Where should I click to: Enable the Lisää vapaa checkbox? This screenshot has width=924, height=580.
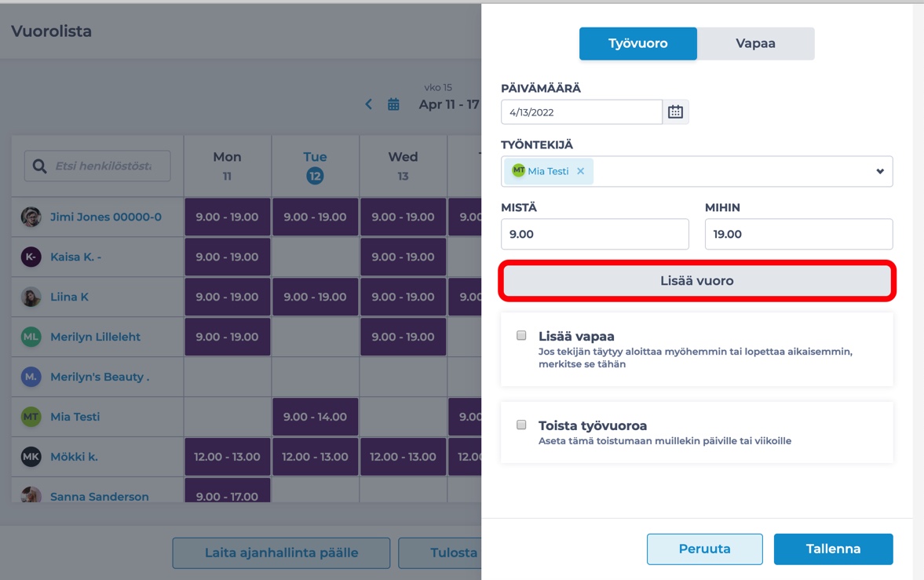[521, 335]
